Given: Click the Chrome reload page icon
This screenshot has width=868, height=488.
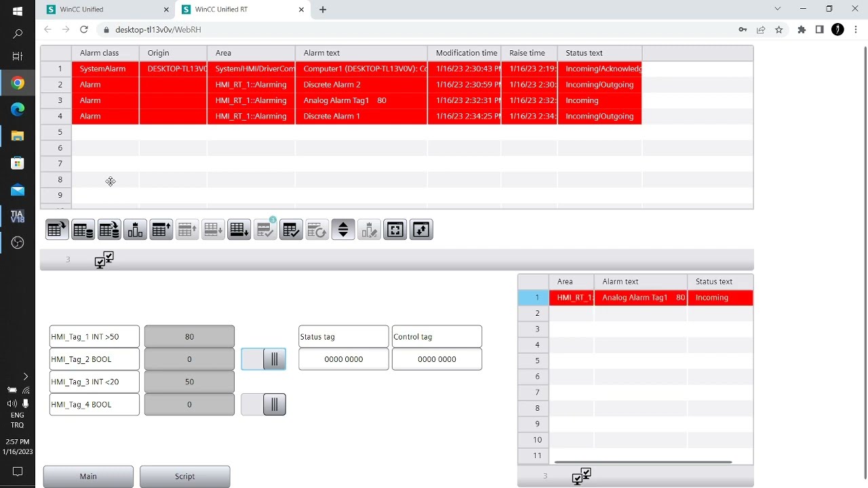Looking at the screenshot, I should coord(83,30).
